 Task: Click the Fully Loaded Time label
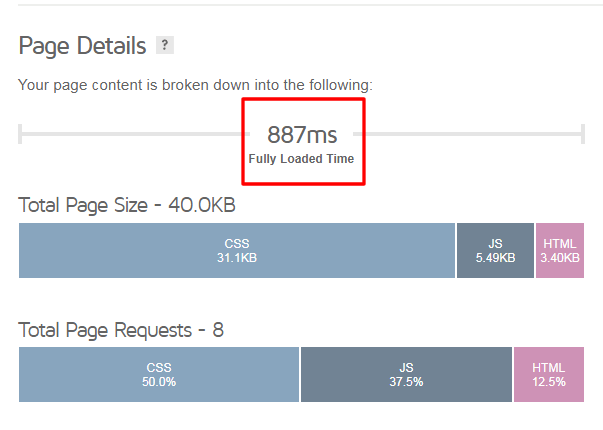(x=301, y=159)
